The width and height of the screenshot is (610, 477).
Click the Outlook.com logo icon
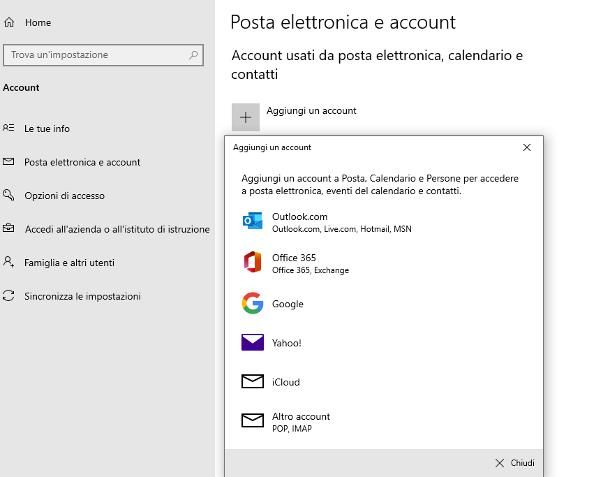click(x=252, y=221)
